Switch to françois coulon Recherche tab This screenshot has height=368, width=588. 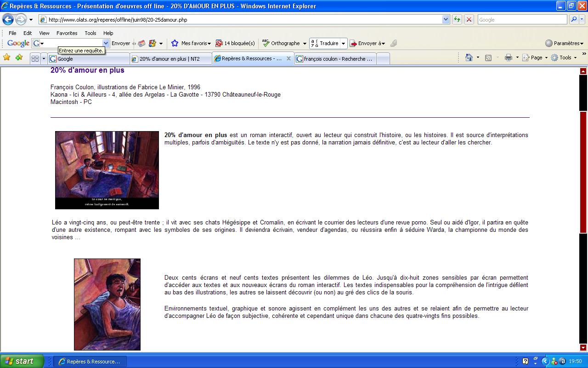pos(335,58)
